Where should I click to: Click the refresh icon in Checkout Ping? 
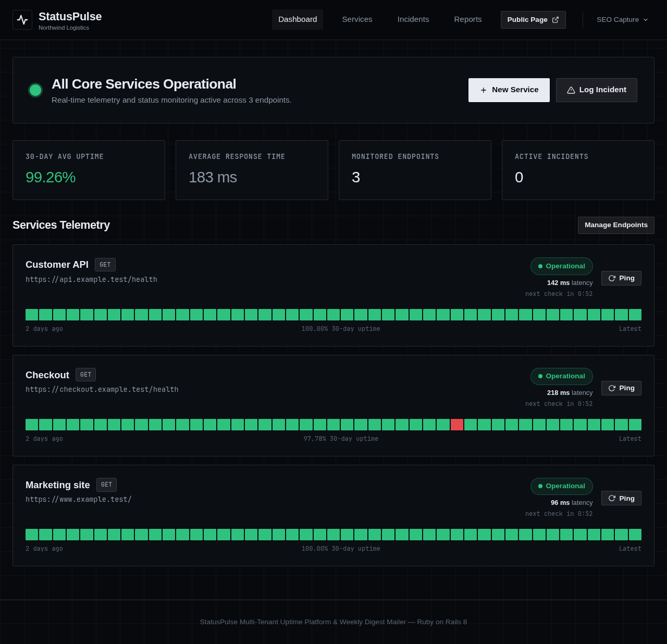click(x=612, y=388)
